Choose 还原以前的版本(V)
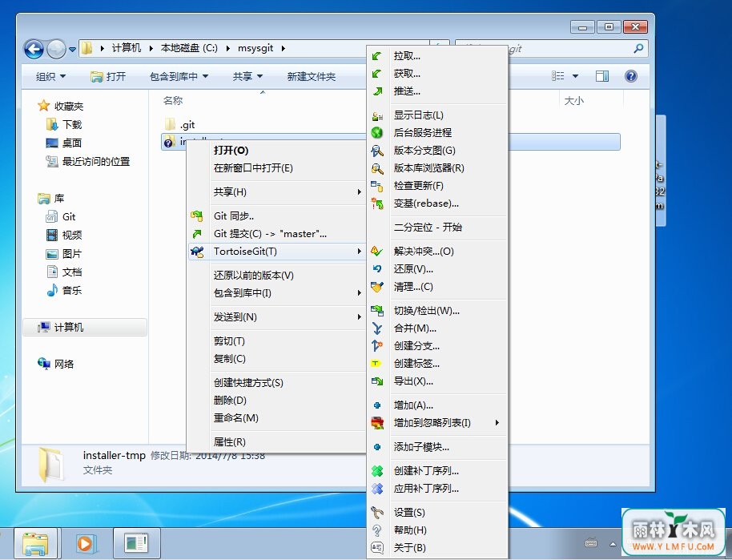The width and height of the screenshot is (732, 560). (254, 276)
